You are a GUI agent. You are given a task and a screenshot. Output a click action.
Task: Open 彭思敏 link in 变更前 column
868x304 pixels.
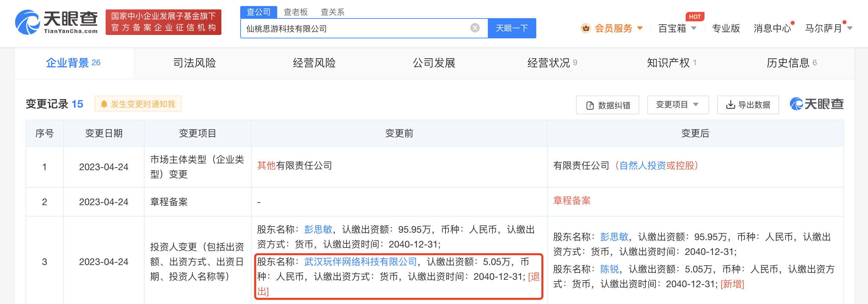pyautogui.click(x=318, y=229)
